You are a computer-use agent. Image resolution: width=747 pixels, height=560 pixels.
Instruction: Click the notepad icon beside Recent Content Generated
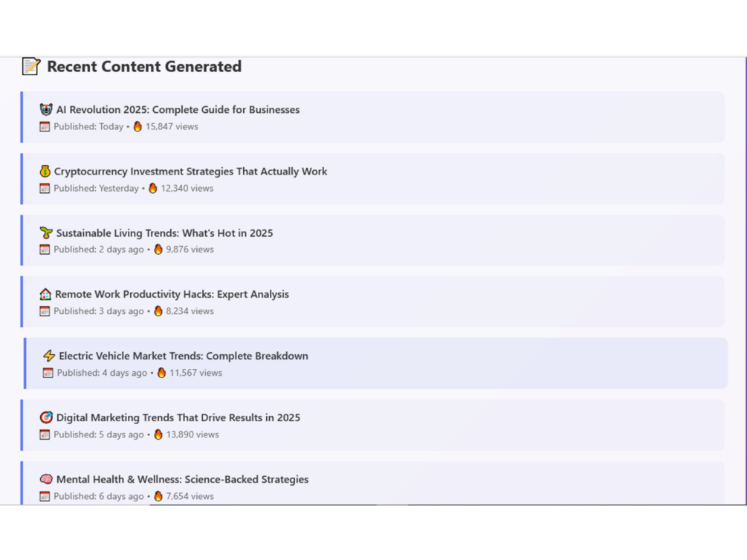tap(30, 67)
